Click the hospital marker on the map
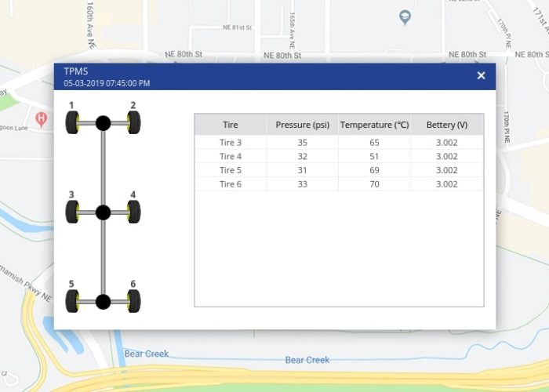 tap(42, 119)
